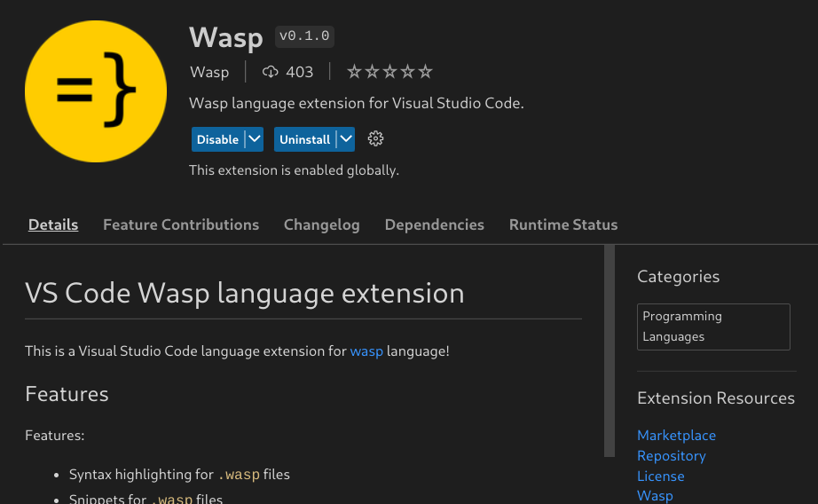Image resolution: width=818 pixels, height=504 pixels.
Task: Click the five-star rating
Action: 389,72
